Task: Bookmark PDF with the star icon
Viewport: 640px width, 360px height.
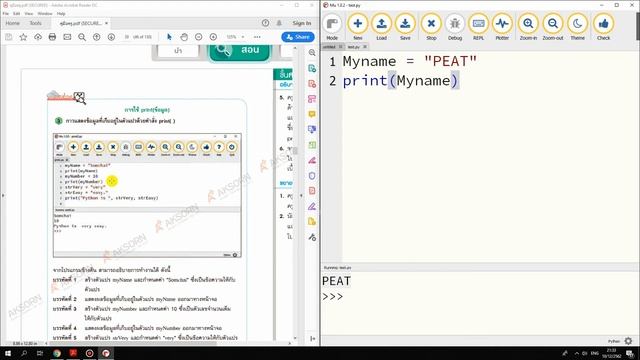Action: click(23, 37)
